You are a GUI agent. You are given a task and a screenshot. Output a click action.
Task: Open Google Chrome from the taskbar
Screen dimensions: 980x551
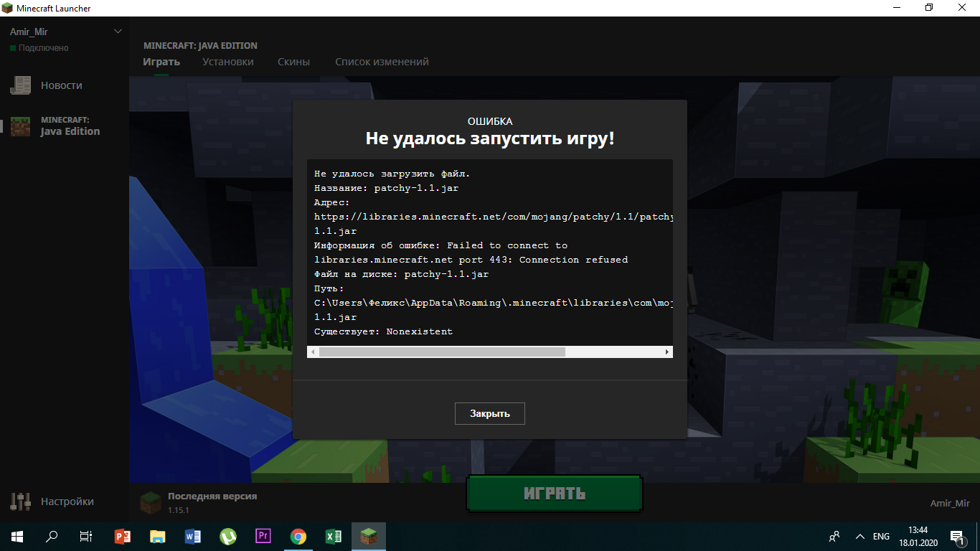point(298,537)
